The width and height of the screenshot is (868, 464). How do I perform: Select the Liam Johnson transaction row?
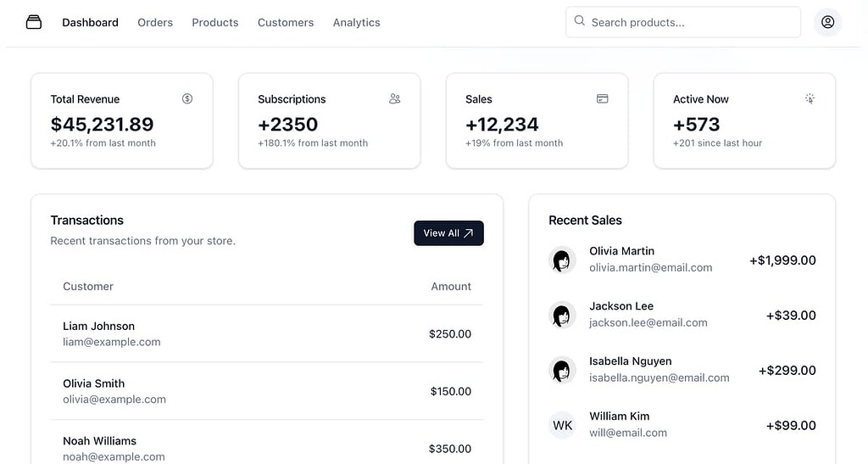(x=267, y=334)
